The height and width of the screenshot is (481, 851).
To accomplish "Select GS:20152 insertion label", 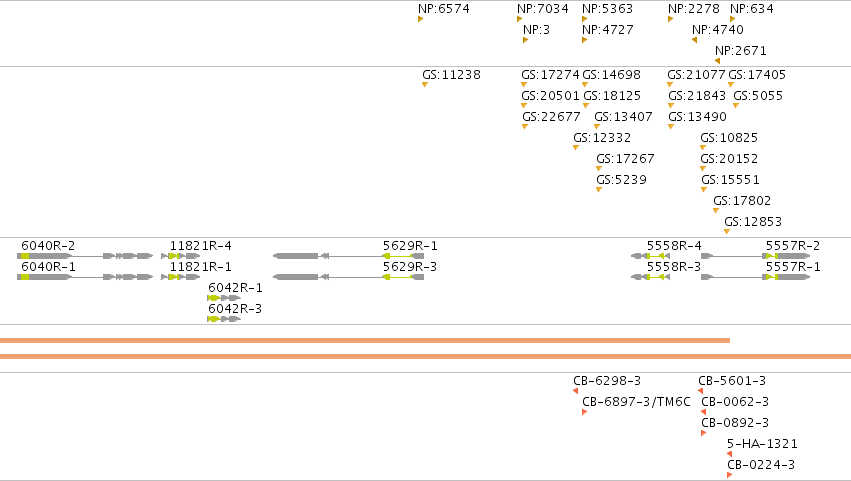I will [729, 159].
